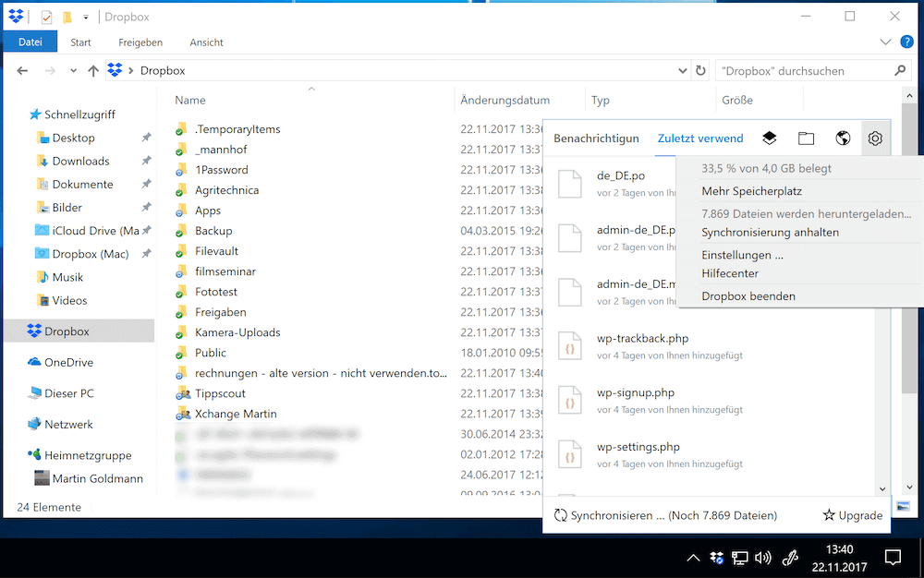
Task: Open the Start ribbon tab
Action: coord(80,42)
